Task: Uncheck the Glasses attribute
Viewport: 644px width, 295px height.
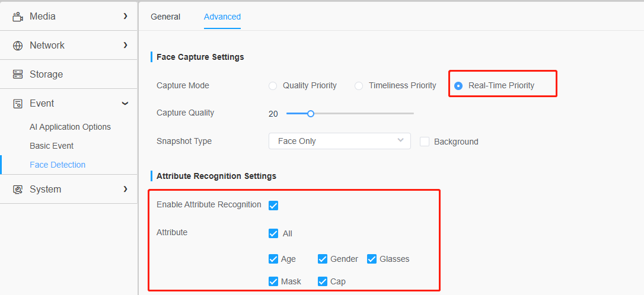Action: coord(372,259)
